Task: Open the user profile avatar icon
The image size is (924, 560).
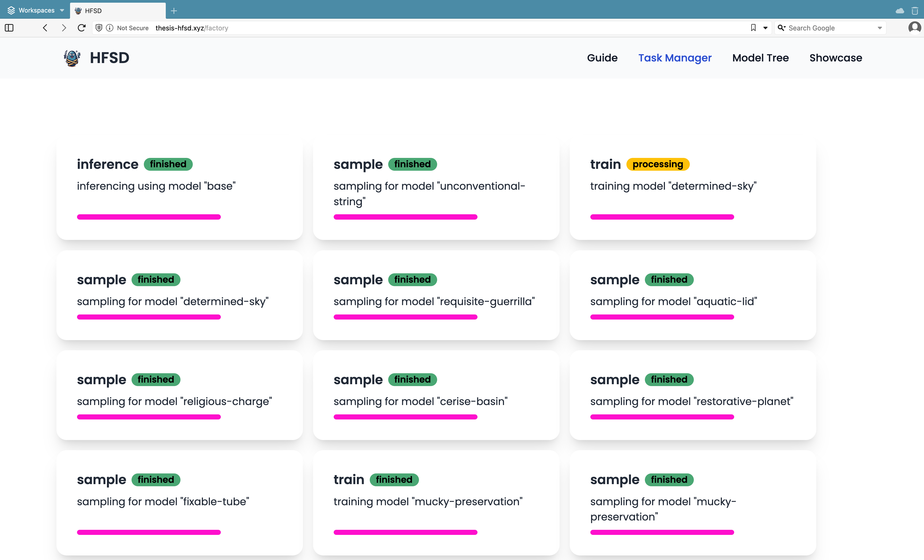Action: coord(914,28)
